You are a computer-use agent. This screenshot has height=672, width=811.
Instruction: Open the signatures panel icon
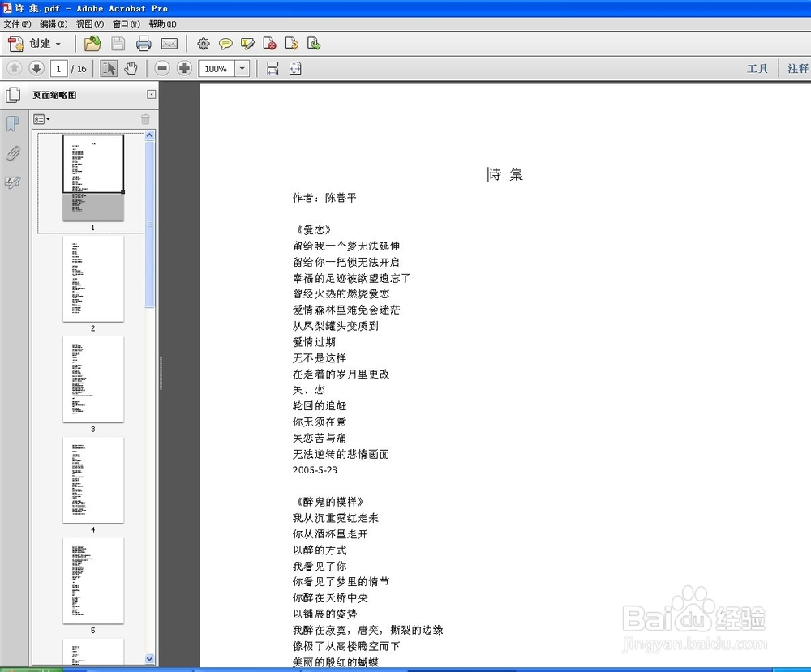pos(12,182)
